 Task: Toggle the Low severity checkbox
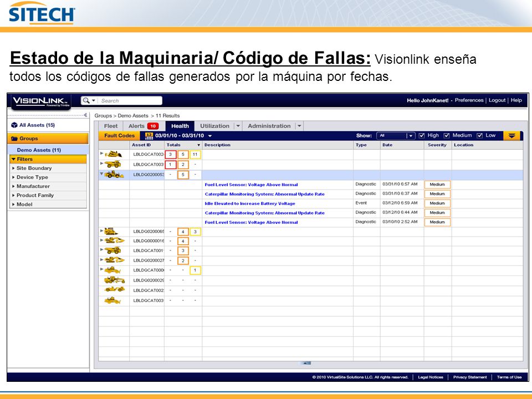click(480, 136)
